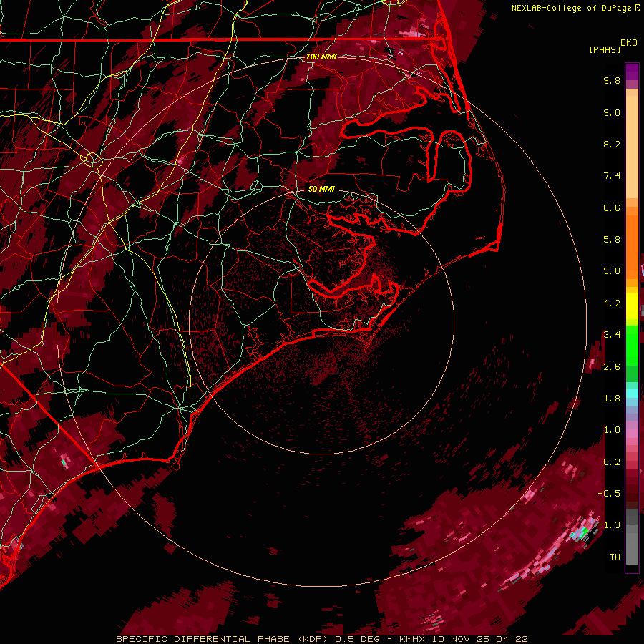Select the 9.8 value on the color scale
Screen dimensions: 644x644
[612, 80]
